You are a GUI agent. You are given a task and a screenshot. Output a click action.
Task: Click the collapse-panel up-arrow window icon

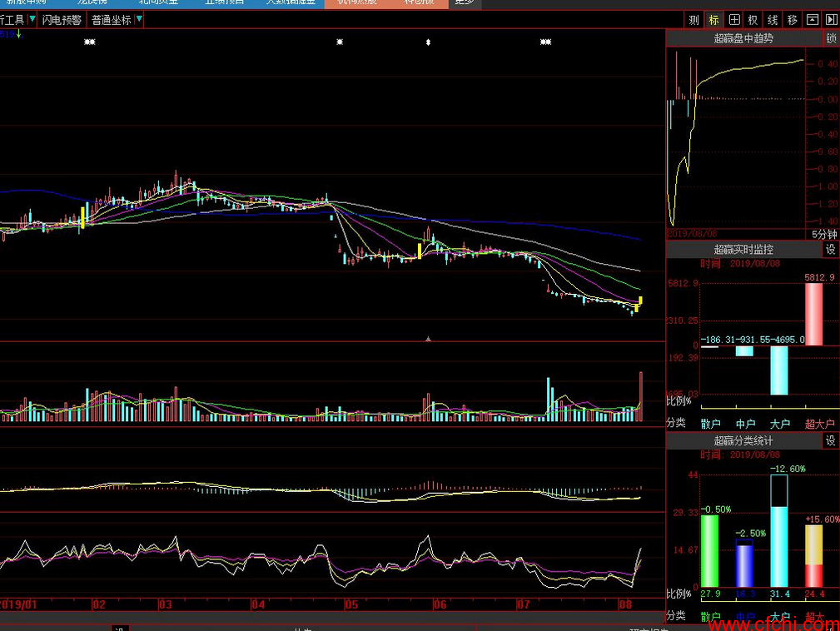click(812, 20)
